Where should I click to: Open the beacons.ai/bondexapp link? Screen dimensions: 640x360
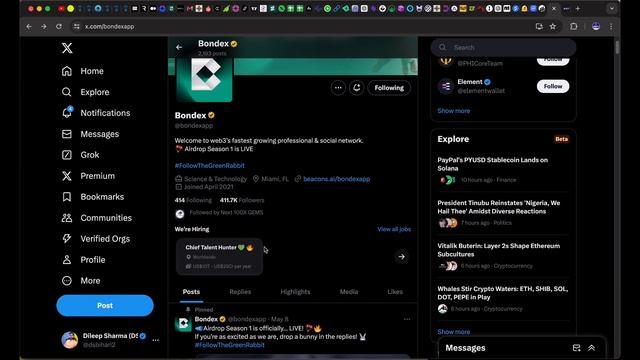[x=336, y=179]
